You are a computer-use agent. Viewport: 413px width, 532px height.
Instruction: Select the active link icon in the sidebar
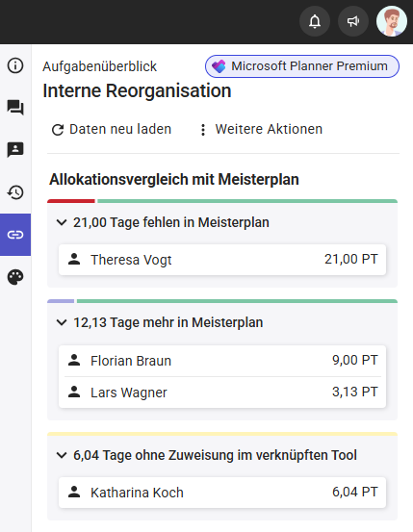[x=15, y=235]
